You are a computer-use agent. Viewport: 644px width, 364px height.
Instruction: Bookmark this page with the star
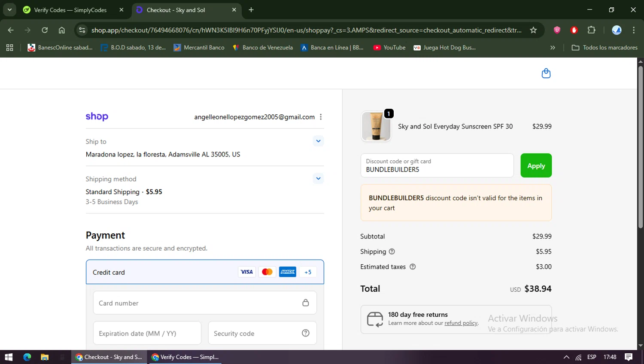pos(533,30)
